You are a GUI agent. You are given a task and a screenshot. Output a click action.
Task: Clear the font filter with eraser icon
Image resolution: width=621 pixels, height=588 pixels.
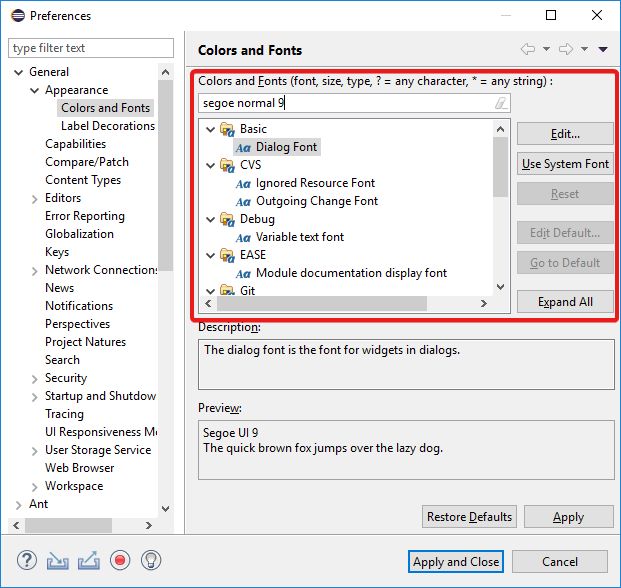coord(501,103)
